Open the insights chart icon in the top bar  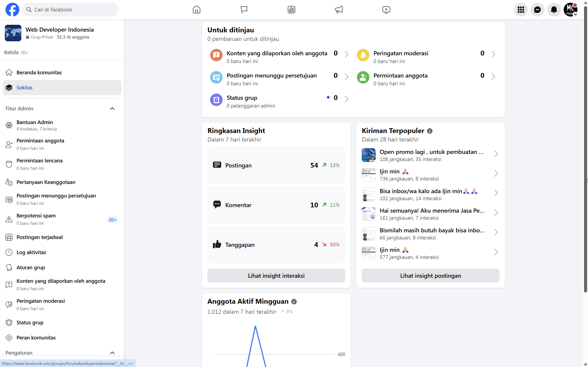[x=291, y=9]
